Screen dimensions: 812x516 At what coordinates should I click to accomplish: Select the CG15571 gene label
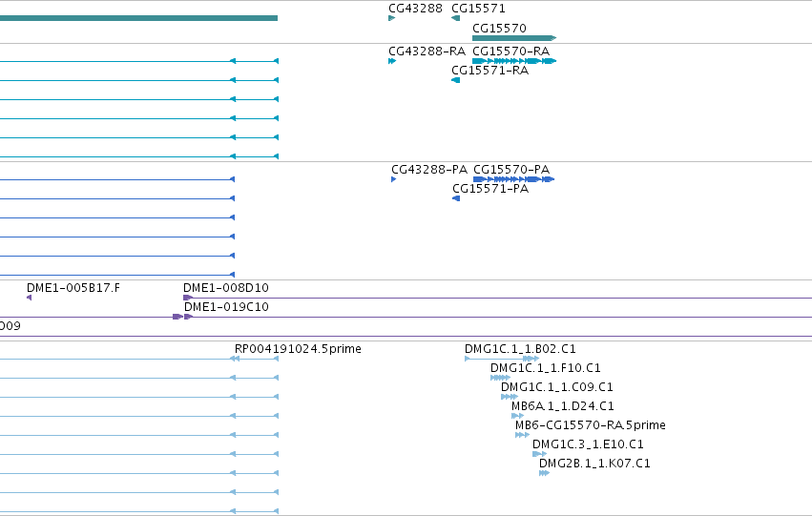click(478, 9)
